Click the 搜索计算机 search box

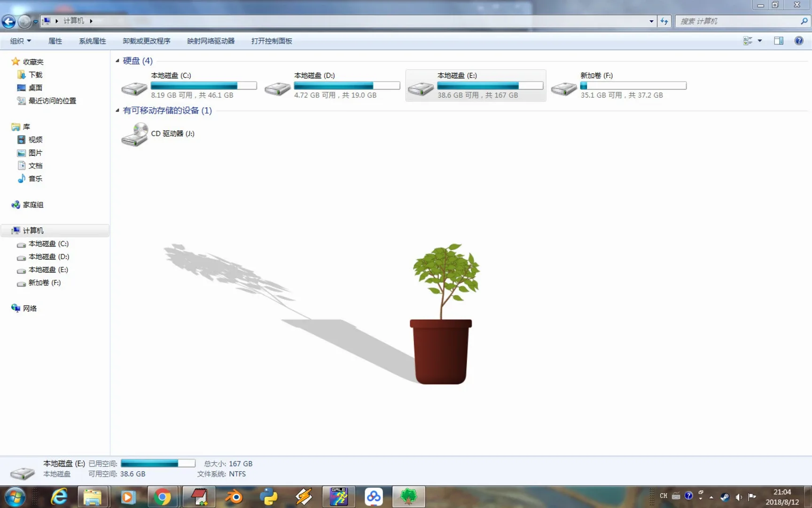[x=738, y=21]
